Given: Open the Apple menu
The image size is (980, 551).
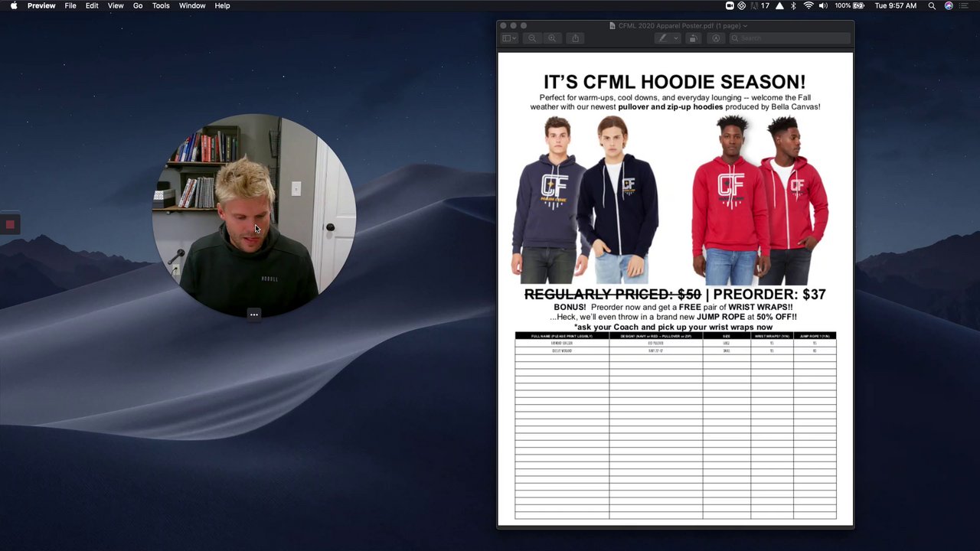Looking at the screenshot, I should 13,5.
